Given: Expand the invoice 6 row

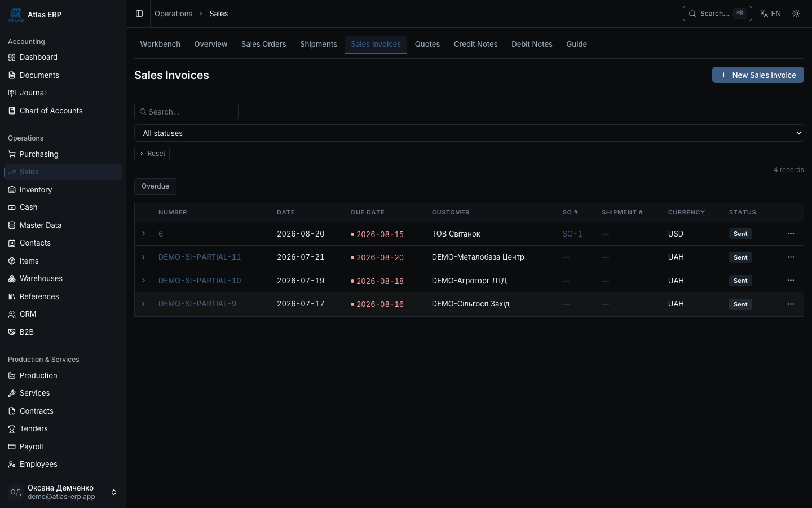Looking at the screenshot, I should point(143,234).
